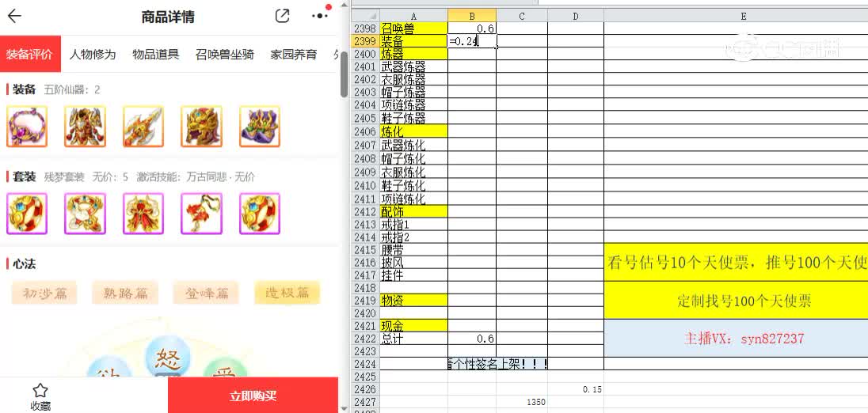Screen dimensions: 868x413
Task: Click the 炼化 yellow cell
Action: click(413, 131)
